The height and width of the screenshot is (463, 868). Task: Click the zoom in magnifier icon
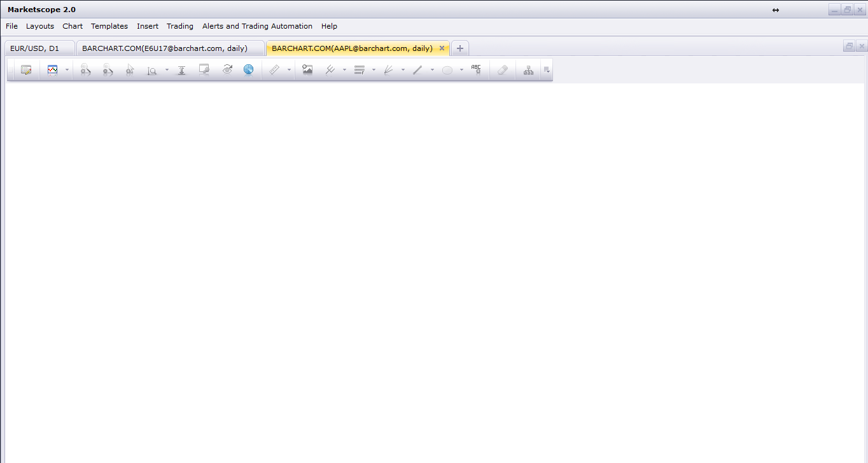click(x=85, y=70)
